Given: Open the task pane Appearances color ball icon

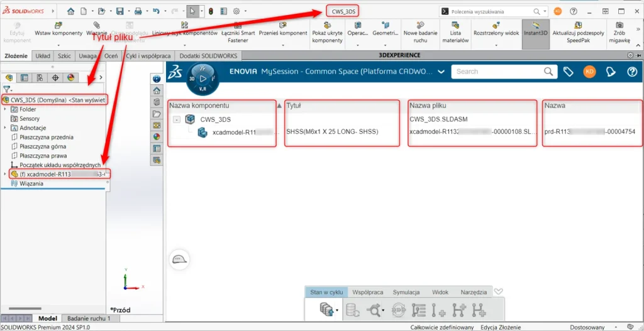Looking at the screenshot, I should 157,136.
